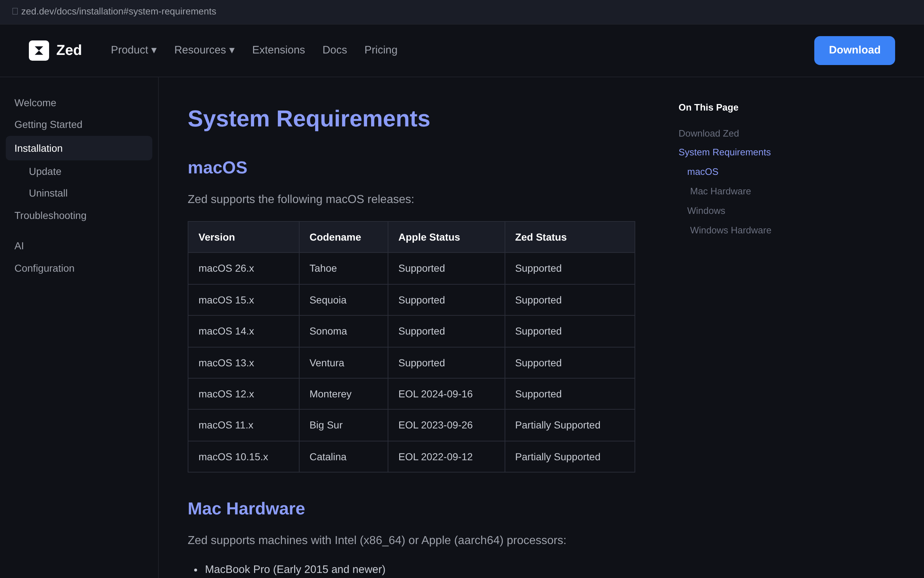
Task: Jump to Windows in the page outline
Action: [706, 211]
